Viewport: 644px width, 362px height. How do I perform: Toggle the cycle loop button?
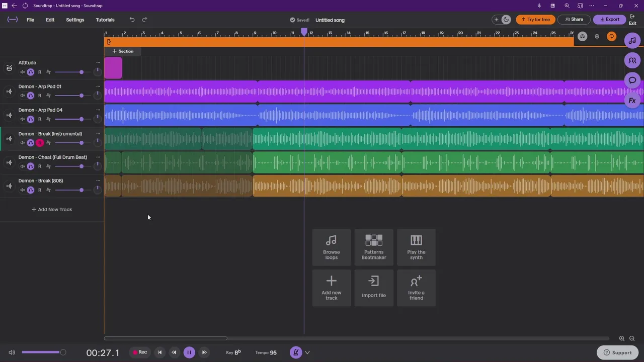pyautogui.click(x=611, y=37)
